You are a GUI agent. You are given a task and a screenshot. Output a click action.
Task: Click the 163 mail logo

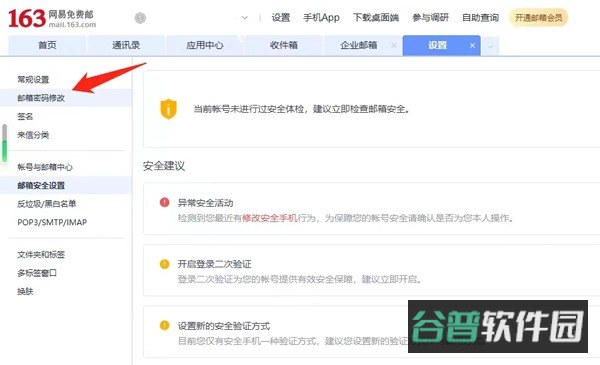click(x=52, y=18)
